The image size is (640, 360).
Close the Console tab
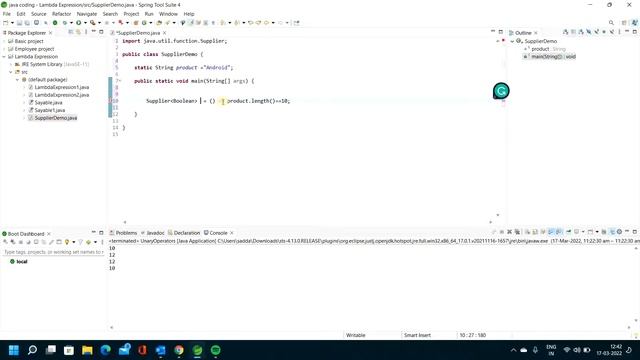pyautogui.click(x=232, y=233)
